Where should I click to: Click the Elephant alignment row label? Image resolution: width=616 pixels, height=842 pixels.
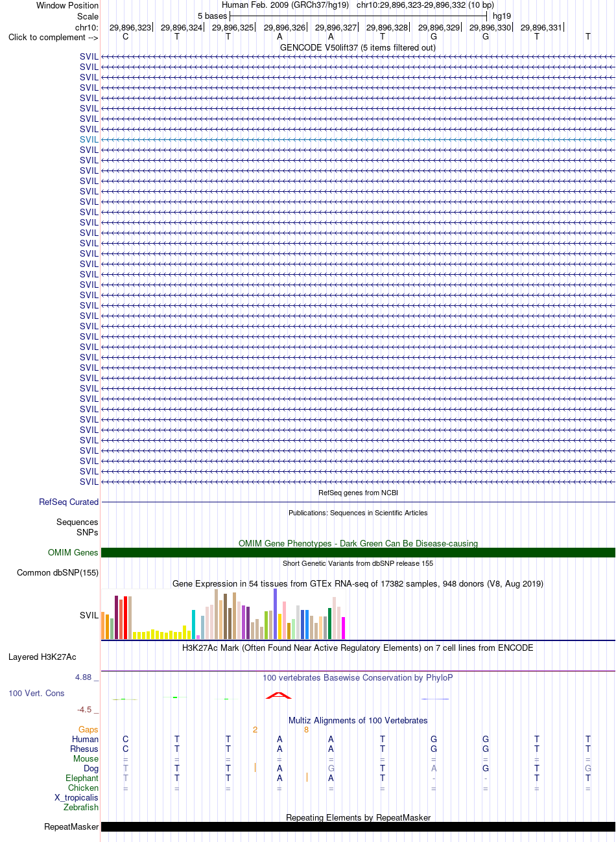click(x=82, y=778)
